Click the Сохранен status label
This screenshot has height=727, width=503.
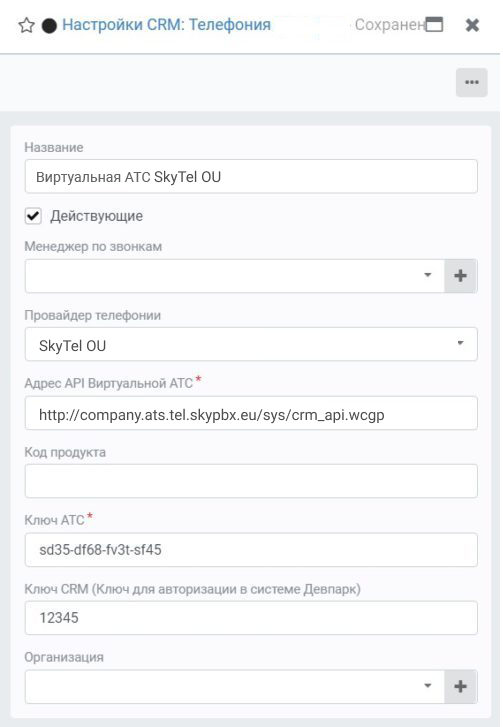[x=389, y=25]
